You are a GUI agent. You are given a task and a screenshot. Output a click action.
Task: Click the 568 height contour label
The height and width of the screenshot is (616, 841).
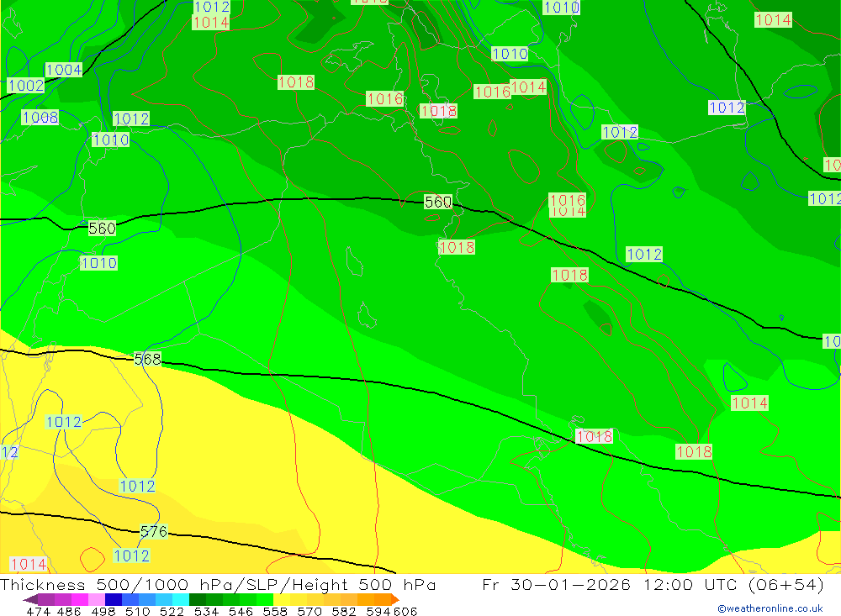point(147,359)
